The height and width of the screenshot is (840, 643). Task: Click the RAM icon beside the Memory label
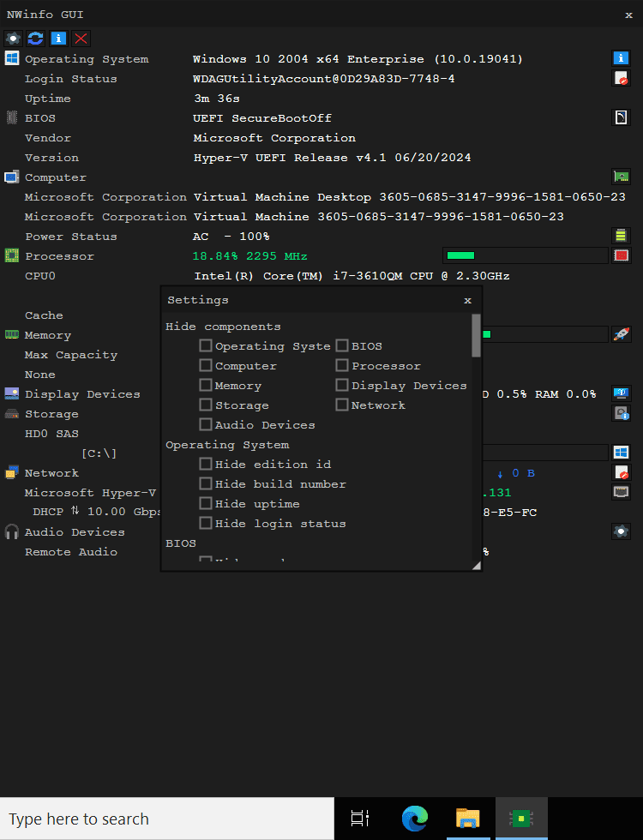[x=12, y=334]
